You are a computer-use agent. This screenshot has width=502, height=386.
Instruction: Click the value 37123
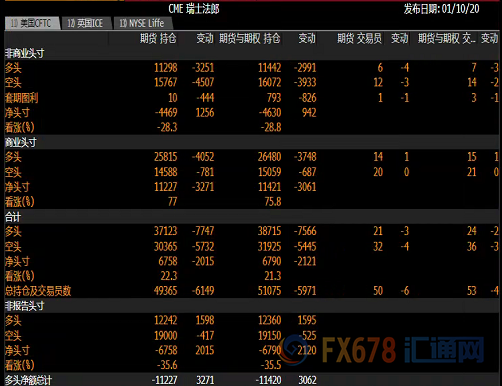click(166, 231)
